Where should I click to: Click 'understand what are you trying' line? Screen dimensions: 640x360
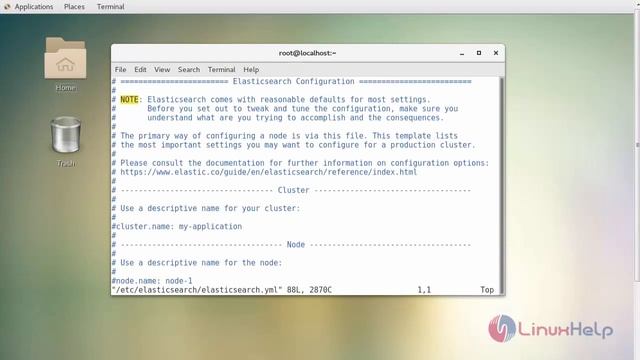point(296,118)
